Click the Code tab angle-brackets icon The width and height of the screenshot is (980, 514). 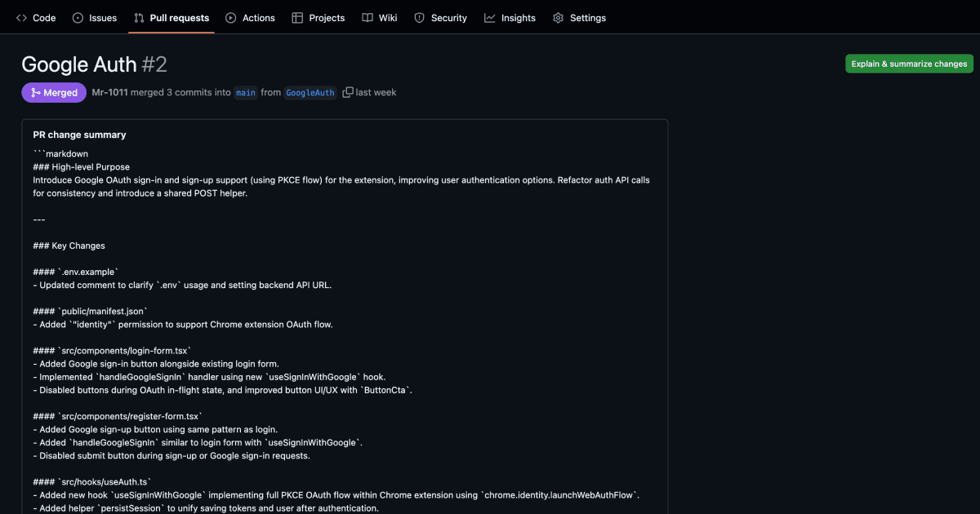pos(21,18)
